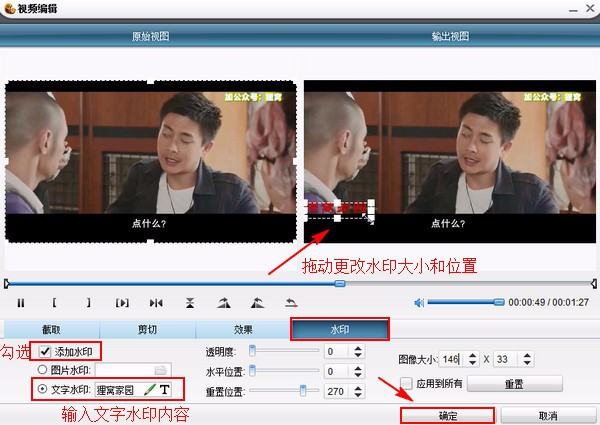Click the vertical flip icon
Screen dimensions: 600x425
[x=190, y=303]
